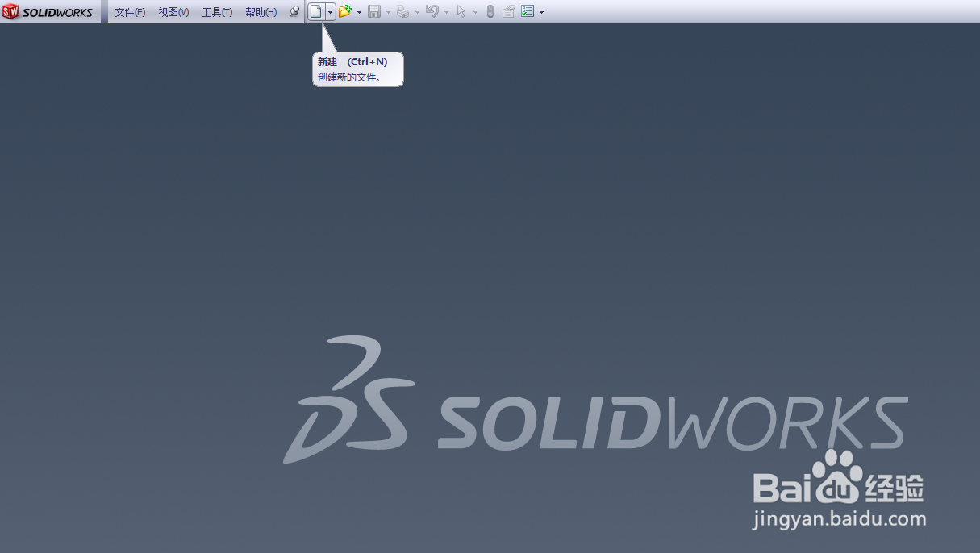980x553 pixels.
Task: Open the 帮助(H) menu
Action: click(x=261, y=12)
